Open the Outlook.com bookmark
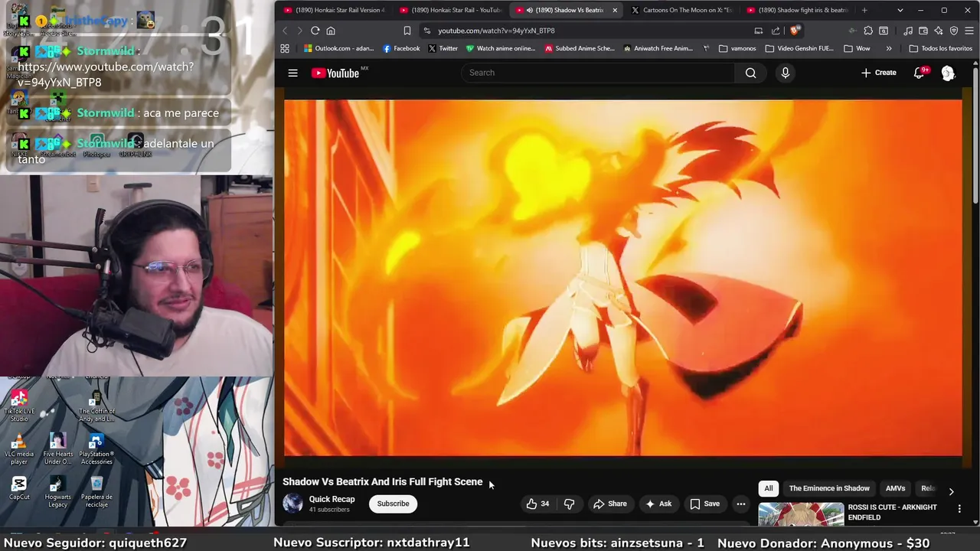Image resolution: width=980 pixels, height=551 pixels. (339, 48)
